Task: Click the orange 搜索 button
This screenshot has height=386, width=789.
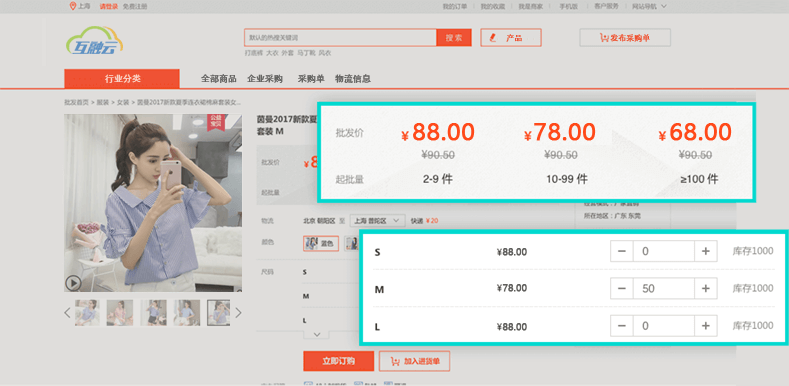Action: click(x=454, y=38)
